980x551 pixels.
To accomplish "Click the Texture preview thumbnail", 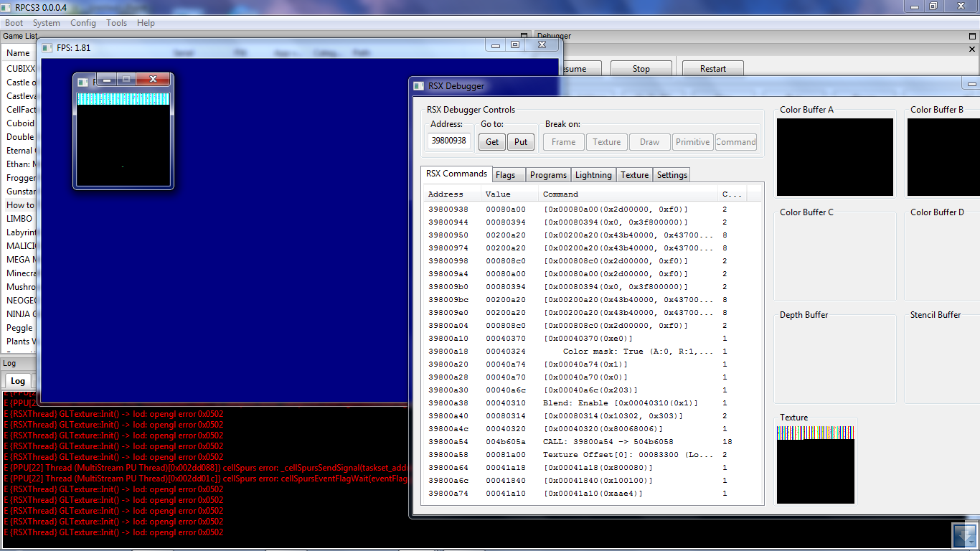I will [x=816, y=465].
